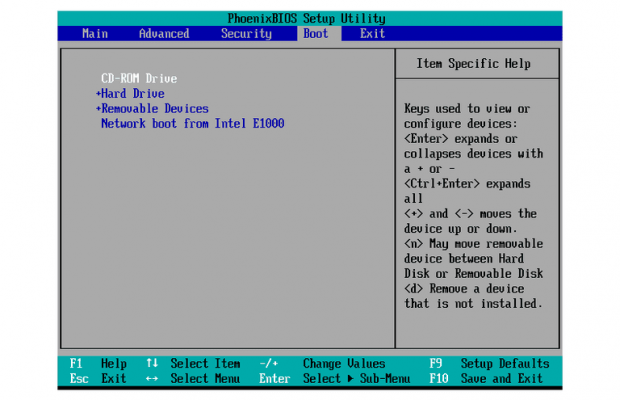Expand Hard Drive using its plus sign
The height and width of the screenshot is (400, 620).
[x=98, y=93]
